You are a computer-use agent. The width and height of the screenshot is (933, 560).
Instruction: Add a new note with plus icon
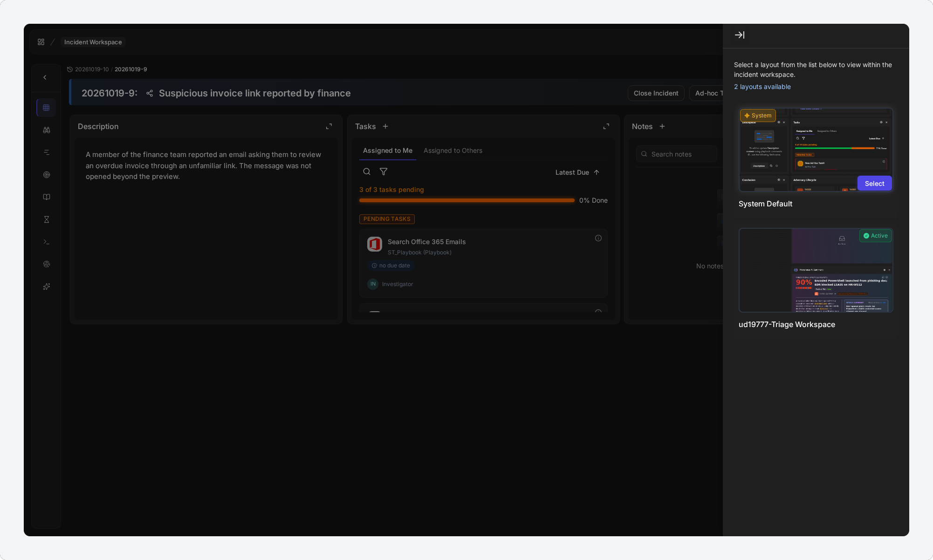pyautogui.click(x=662, y=126)
